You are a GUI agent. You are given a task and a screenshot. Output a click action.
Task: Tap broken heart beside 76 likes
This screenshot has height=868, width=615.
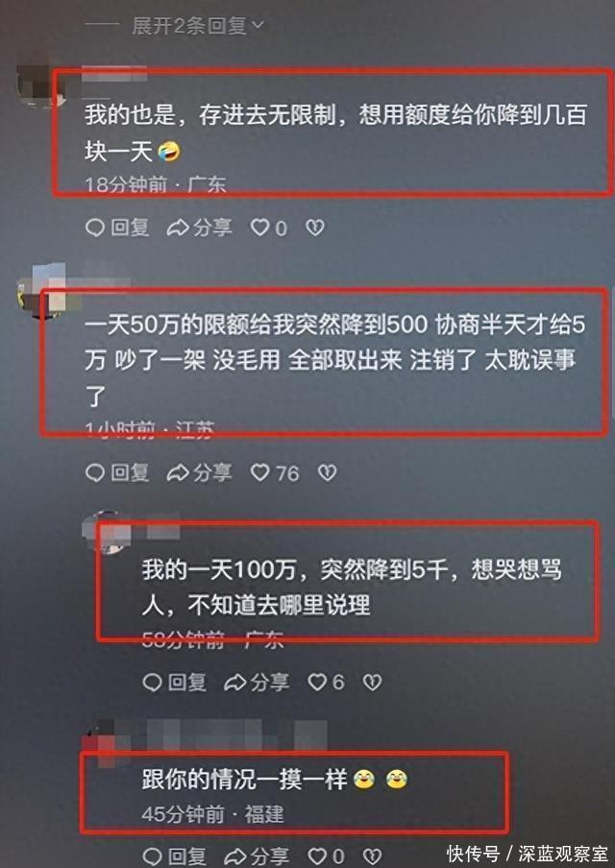(327, 472)
